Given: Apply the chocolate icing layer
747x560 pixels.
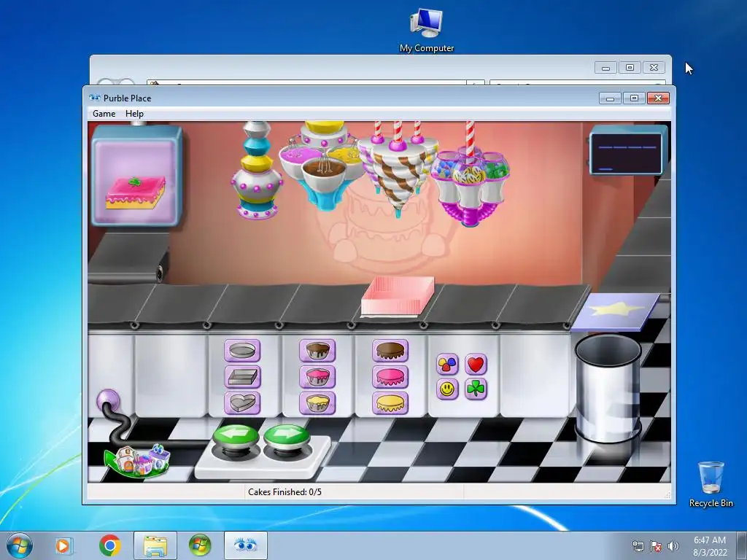Looking at the screenshot, I should (x=390, y=351).
